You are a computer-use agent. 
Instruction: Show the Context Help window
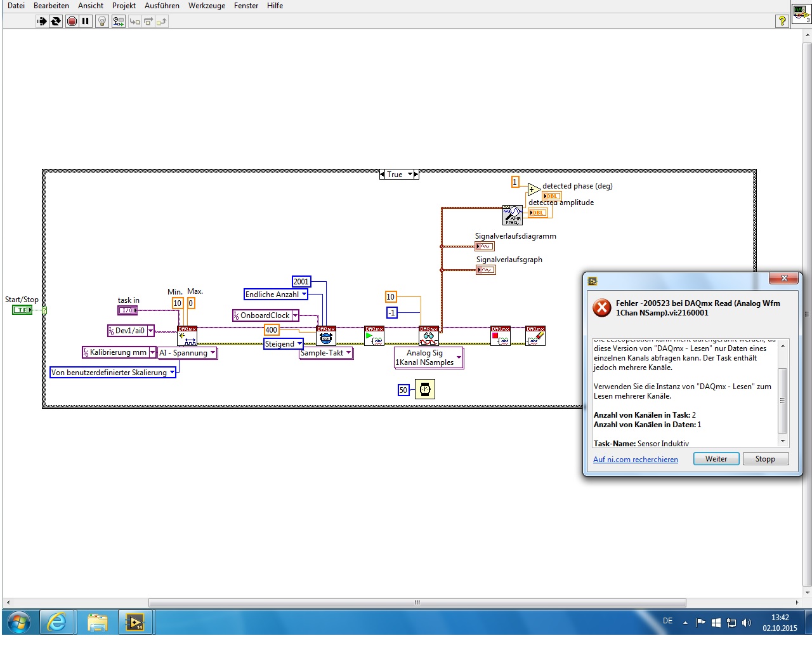point(782,21)
